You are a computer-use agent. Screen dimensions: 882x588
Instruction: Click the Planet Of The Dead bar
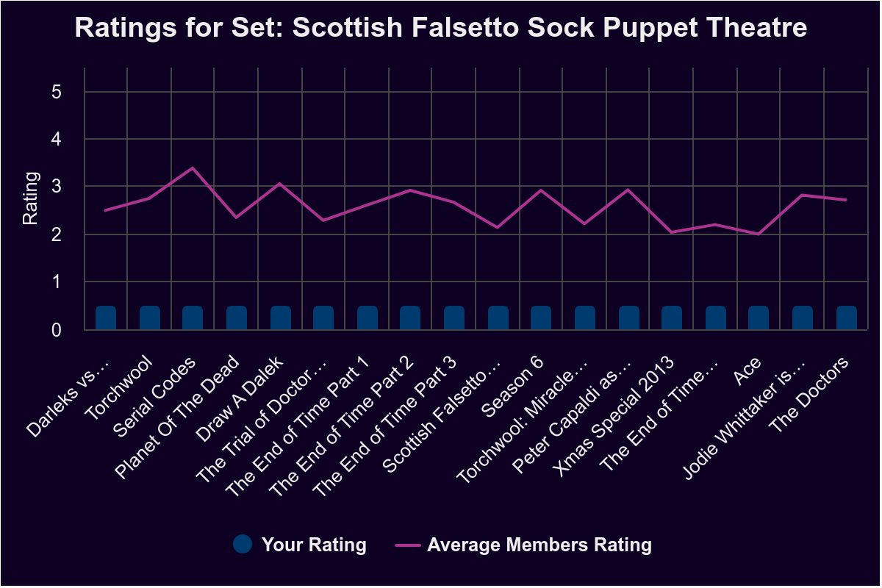tap(237, 318)
